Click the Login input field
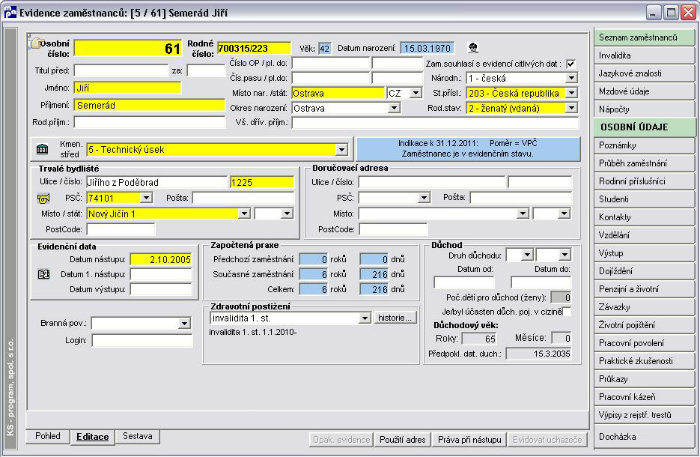Viewport: 700px width, 457px height. (x=142, y=341)
